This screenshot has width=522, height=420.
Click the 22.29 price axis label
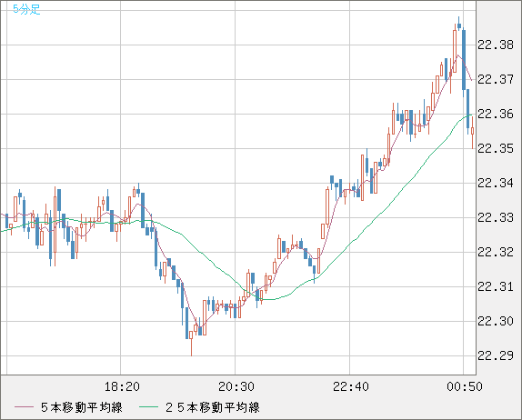click(496, 355)
